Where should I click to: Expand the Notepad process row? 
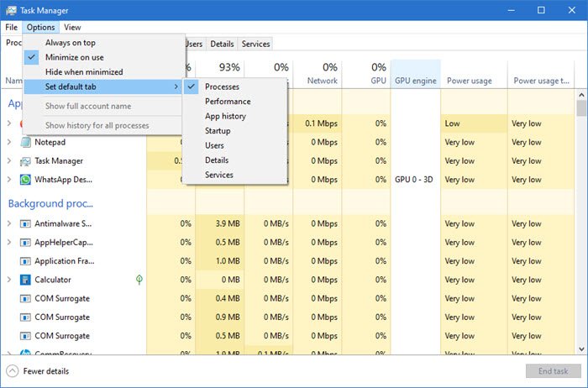click(8, 142)
